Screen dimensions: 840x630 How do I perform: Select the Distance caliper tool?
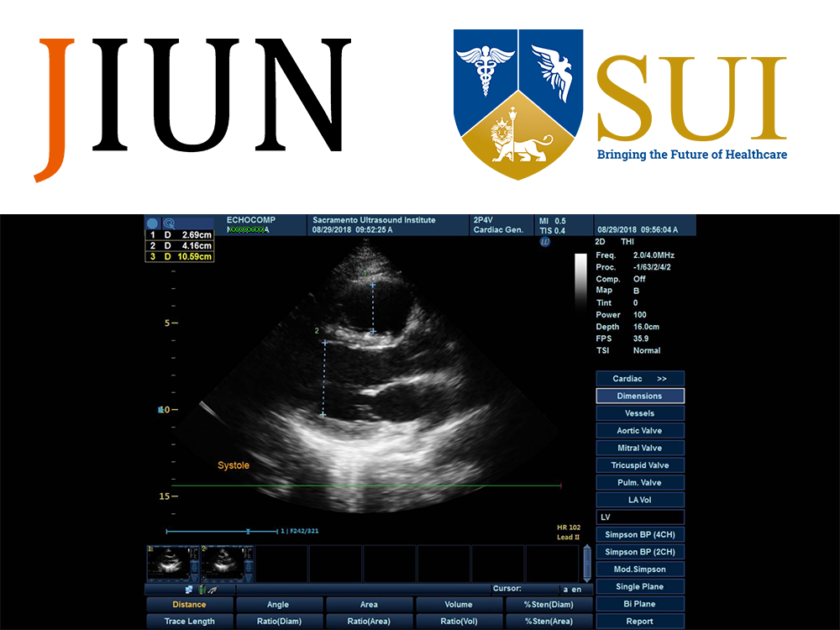(190, 604)
